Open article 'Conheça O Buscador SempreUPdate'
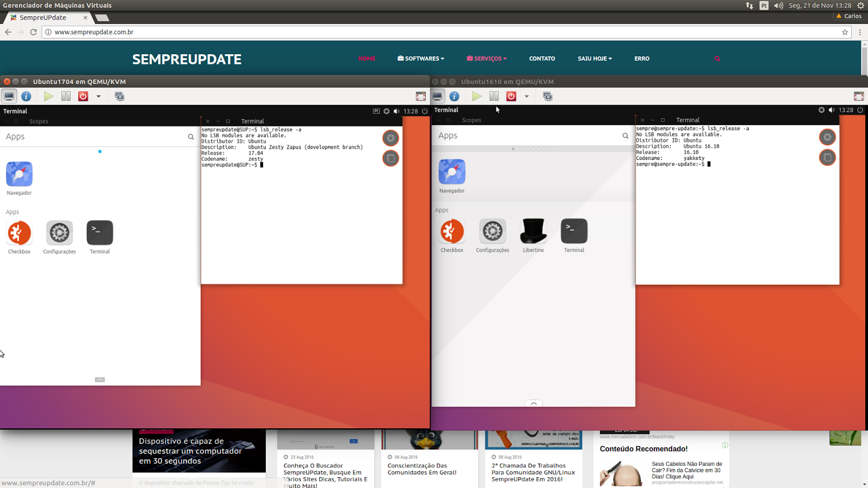Viewport: 868px width, 488px height. tap(325, 476)
